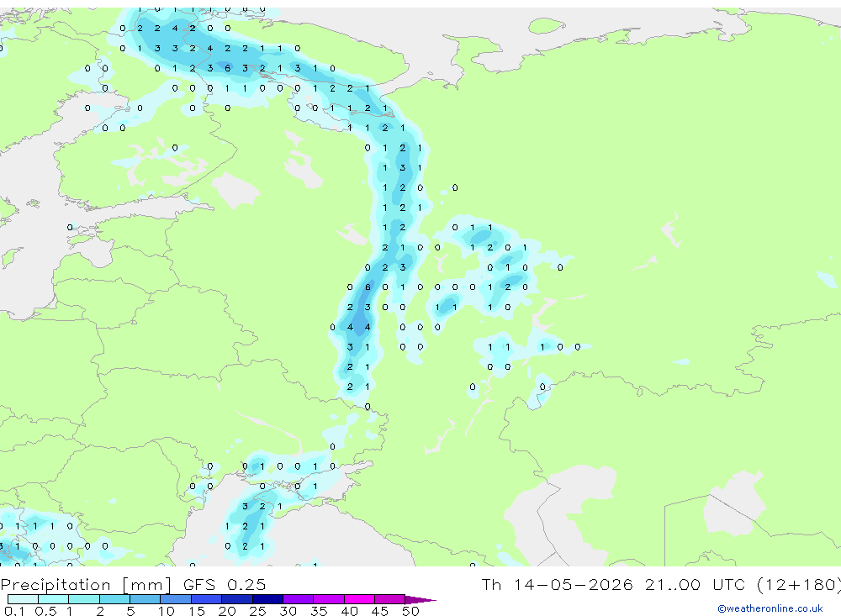This screenshot has height=616, width=841.
Task: Click the '25' legend scale label
Action: pyautogui.click(x=257, y=611)
